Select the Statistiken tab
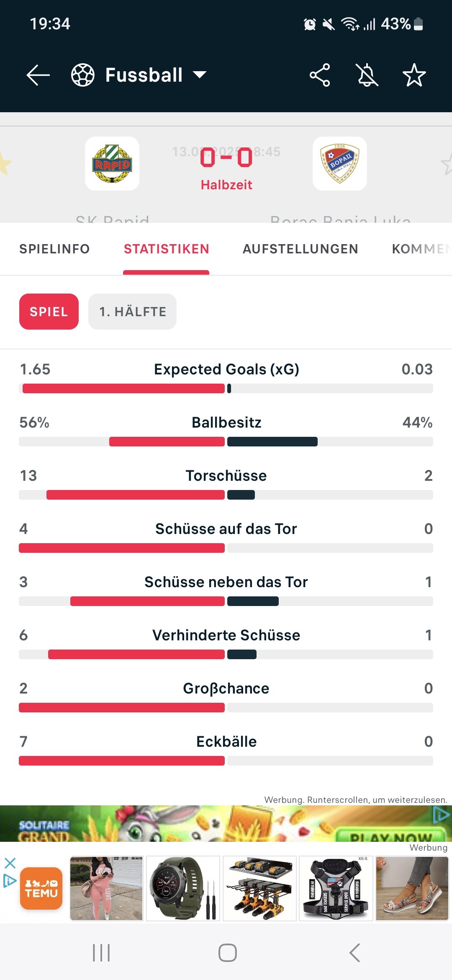 click(x=166, y=249)
